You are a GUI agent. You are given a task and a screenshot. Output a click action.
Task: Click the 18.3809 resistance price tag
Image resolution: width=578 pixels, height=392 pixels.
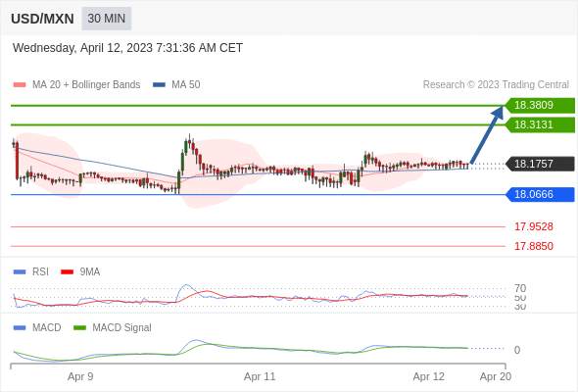540,106
